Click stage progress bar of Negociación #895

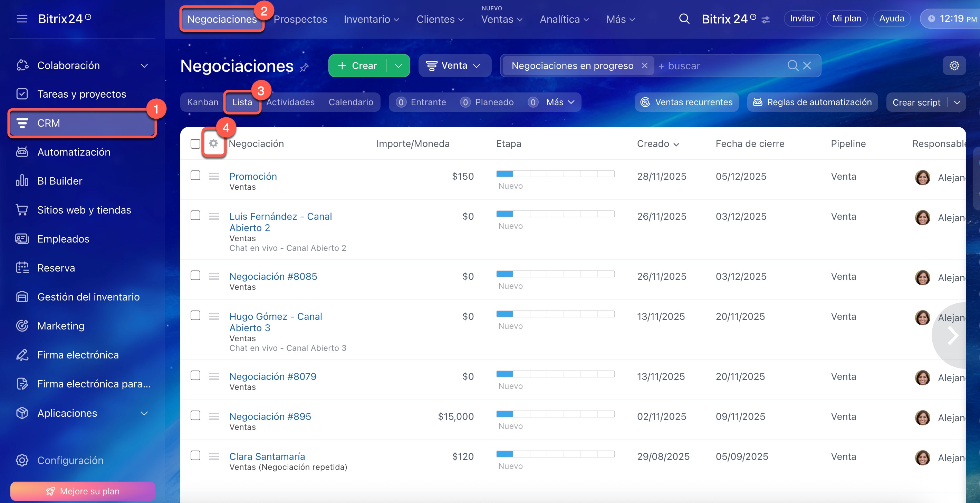[x=555, y=414]
